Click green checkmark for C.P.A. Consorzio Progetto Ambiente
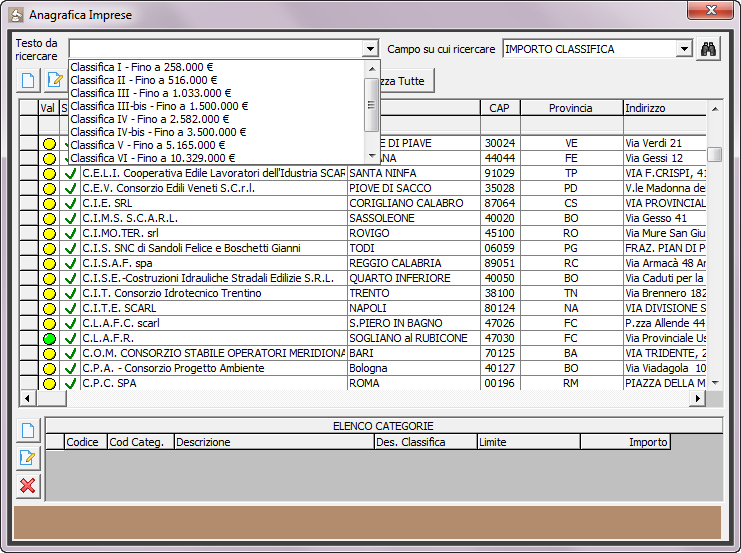741x553 pixels. tap(70, 369)
